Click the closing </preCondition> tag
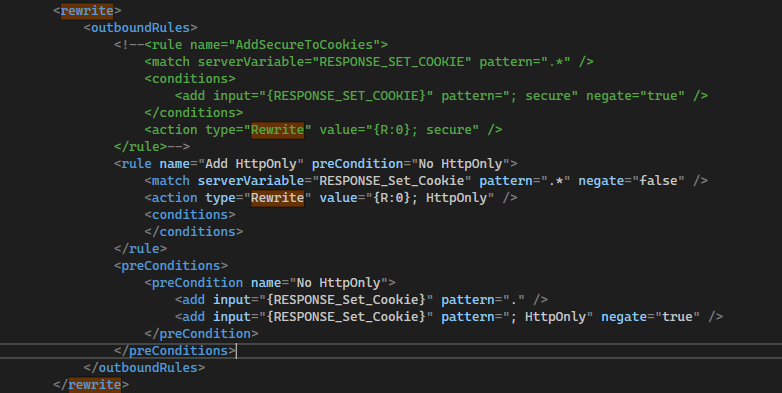Viewport: 782px width, 393px height. (201, 334)
